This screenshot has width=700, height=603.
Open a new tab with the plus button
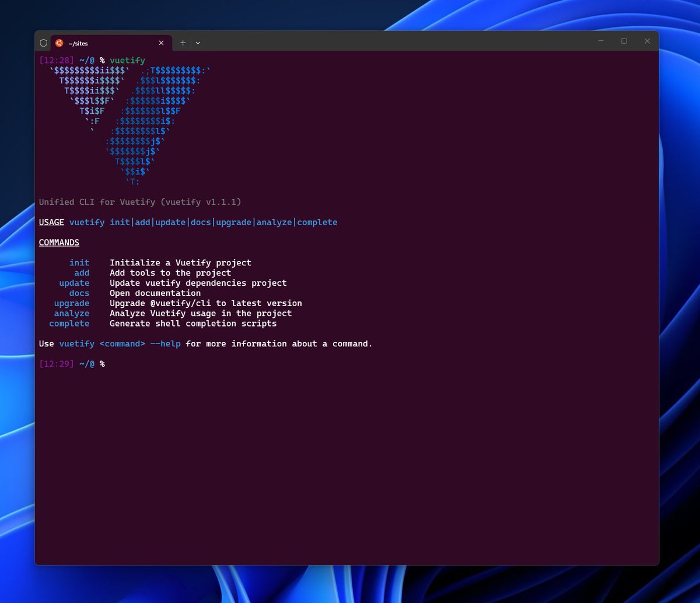point(183,43)
